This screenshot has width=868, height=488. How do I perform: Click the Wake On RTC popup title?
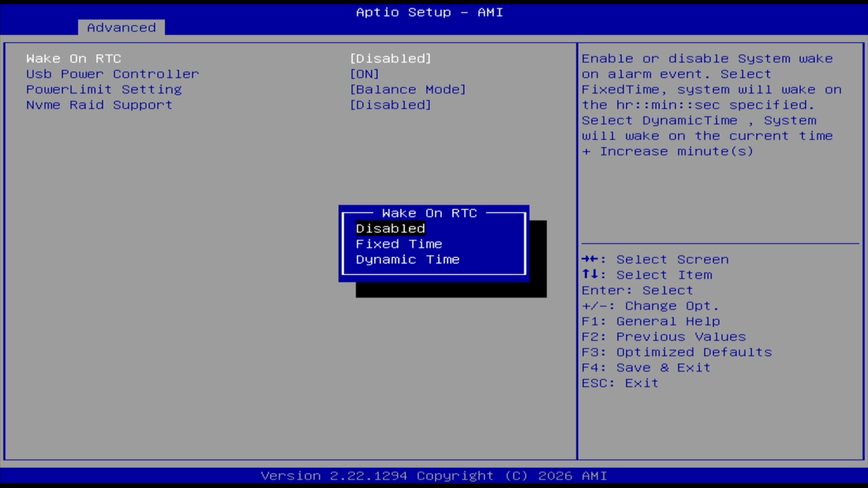point(429,213)
